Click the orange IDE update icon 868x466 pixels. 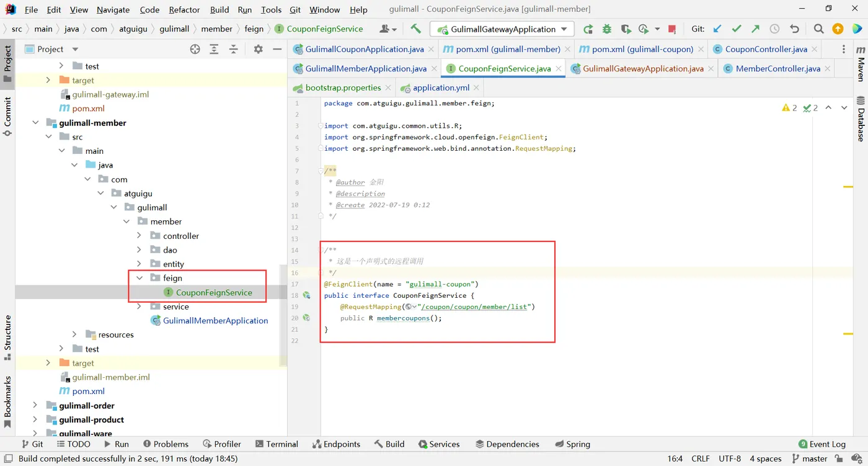click(838, 29)
